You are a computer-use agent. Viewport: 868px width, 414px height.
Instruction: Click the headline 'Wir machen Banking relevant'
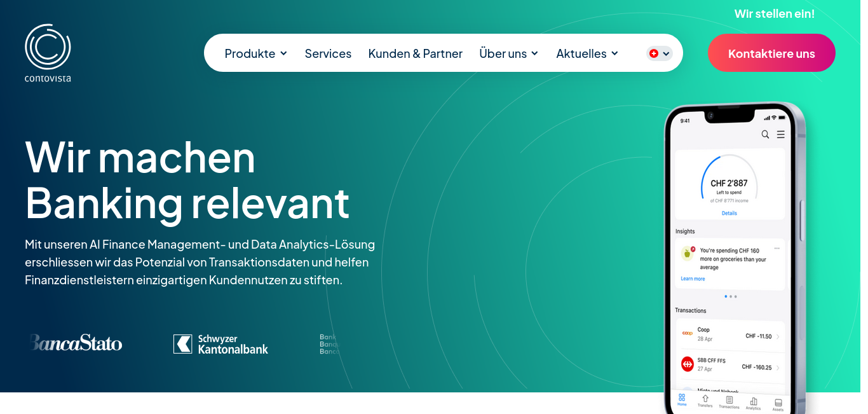coord(187,179)
